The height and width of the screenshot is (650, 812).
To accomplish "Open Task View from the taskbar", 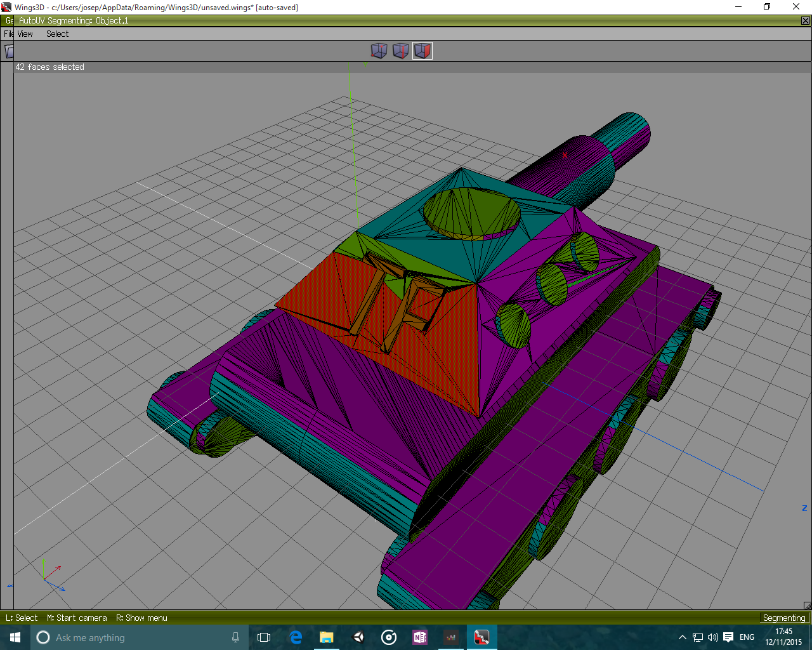I will point(264,637).
